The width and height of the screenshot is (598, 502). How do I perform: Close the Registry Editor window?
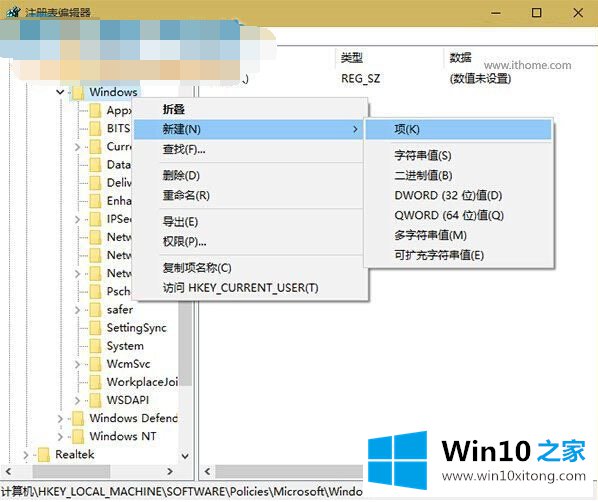[578, 13]
